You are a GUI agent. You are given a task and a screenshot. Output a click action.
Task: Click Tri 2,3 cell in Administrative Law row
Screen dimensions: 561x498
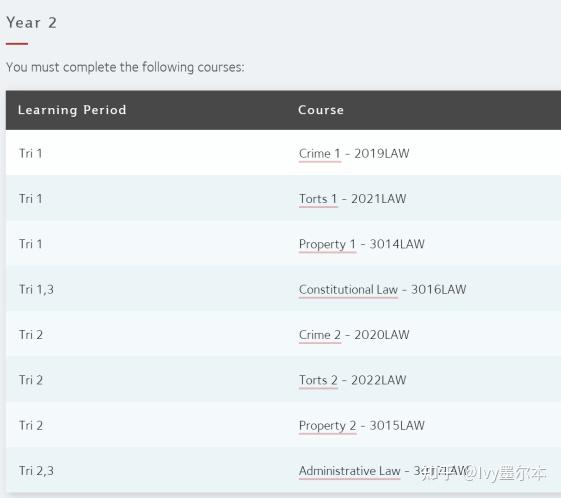[x=36, y=471]
